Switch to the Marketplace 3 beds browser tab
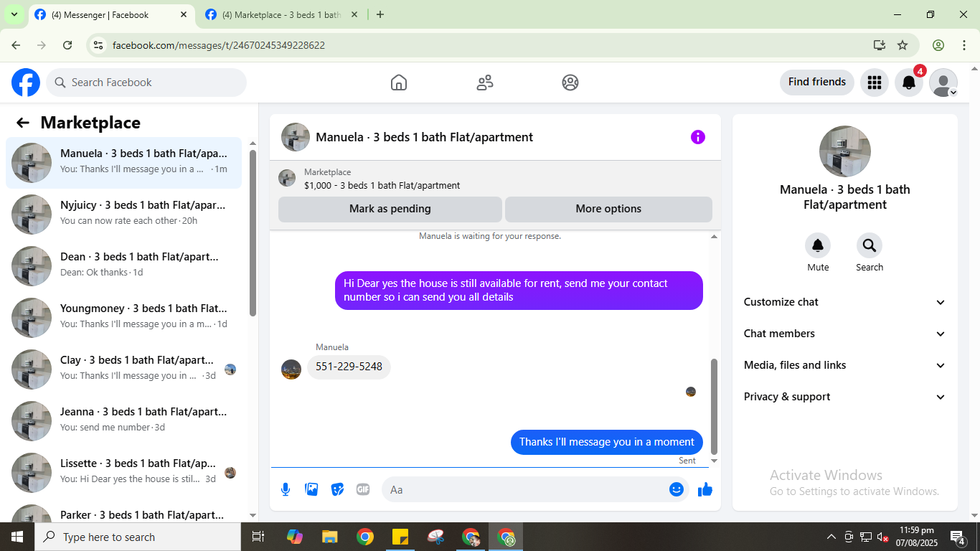This screenshot has width=980, height=551. click(x=282, y=14)
